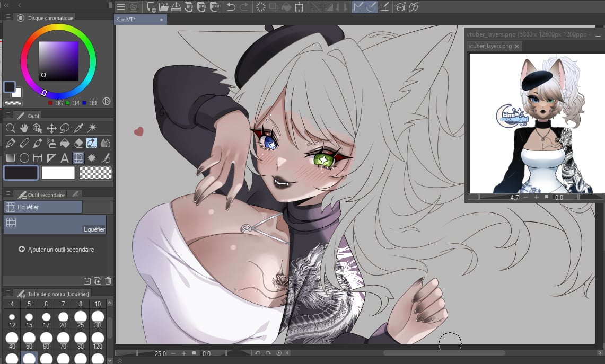
Task: Select the spiky burst balloon tool
Action: 92,158
